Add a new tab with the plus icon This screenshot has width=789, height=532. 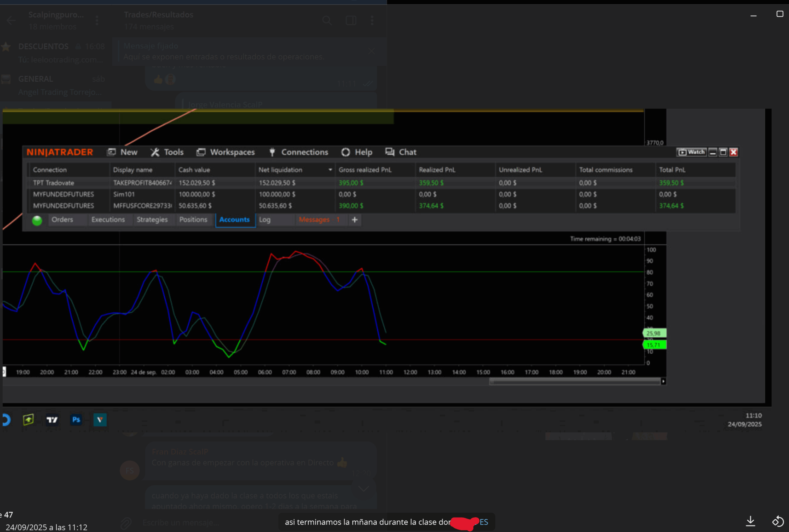pos(355,220)
